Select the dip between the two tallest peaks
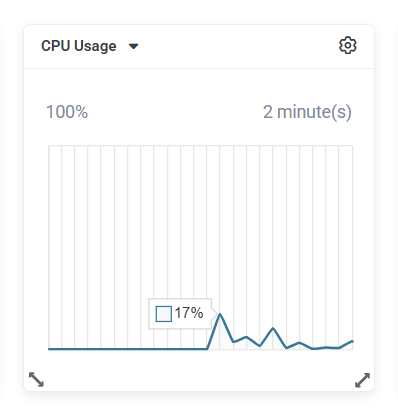Viewport: 398px width, 417px height. [x=260, y=346]
